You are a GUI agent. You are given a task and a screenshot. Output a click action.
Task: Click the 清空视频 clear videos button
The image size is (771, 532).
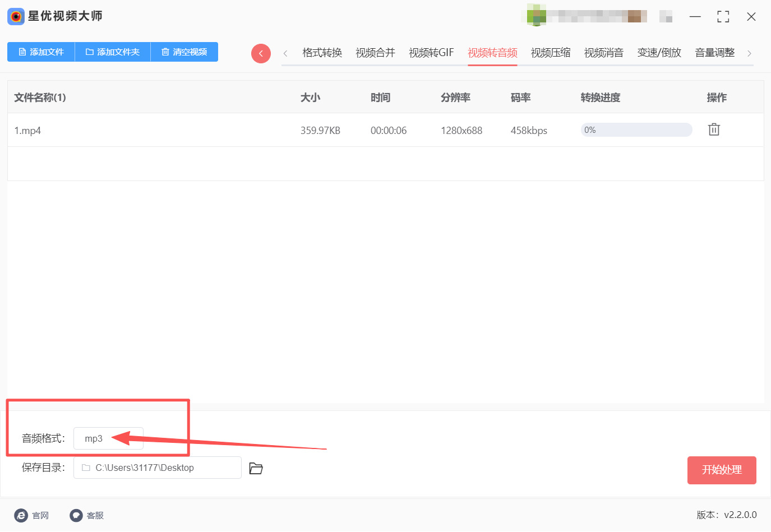coord(184,52)
